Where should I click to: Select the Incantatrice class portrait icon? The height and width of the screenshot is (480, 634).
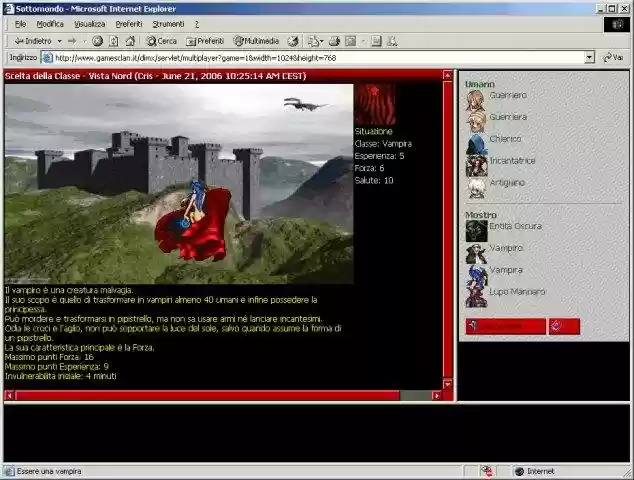pyautogui.click(x=476, y=166)
